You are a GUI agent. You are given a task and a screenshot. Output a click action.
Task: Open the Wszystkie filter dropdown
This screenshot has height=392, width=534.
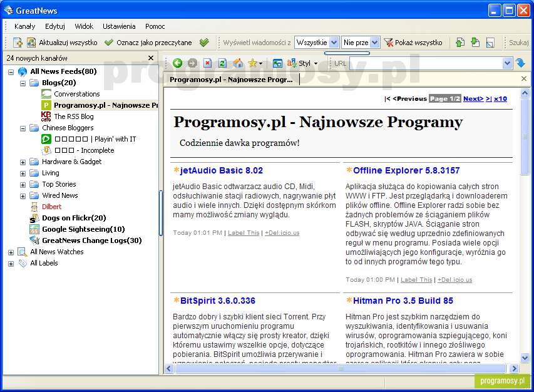point(334,43)
